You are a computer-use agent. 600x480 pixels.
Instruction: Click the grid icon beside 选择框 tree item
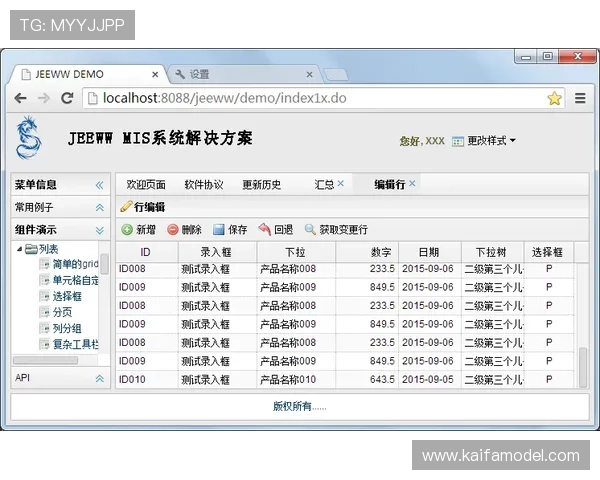pyautogui.click(x=44, y=296)
